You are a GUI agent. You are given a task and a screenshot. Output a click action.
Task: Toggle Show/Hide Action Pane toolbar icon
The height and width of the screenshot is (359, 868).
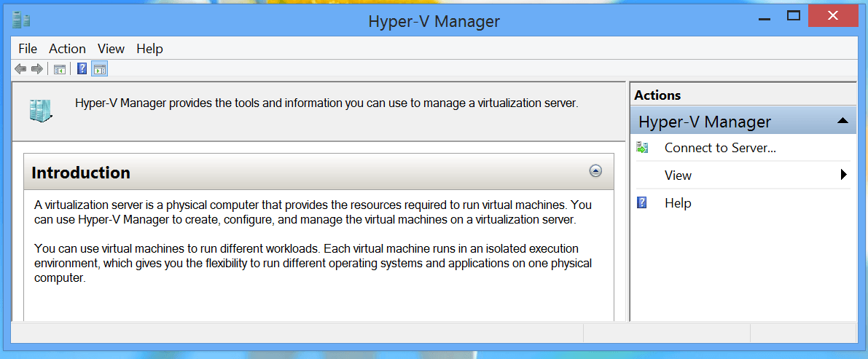[100, 69]
